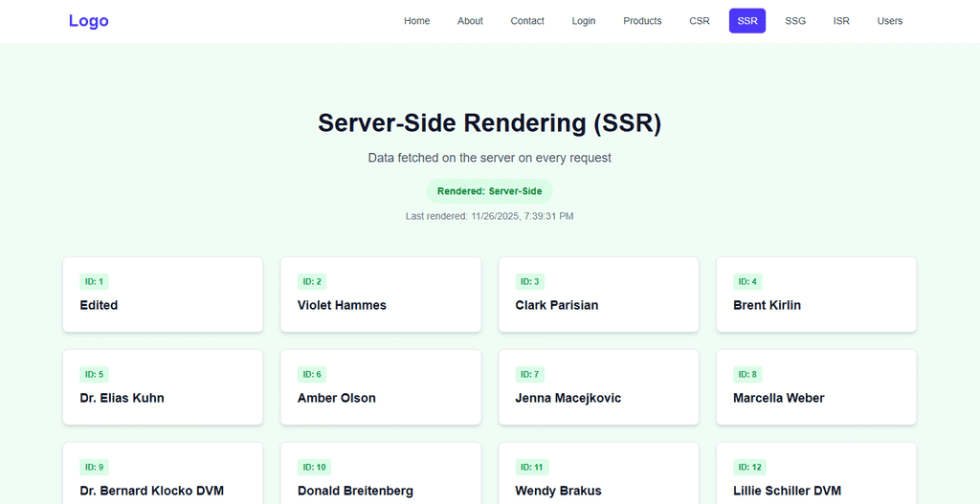Open the About nav link

pyautogui.click(x=470, y=21)
